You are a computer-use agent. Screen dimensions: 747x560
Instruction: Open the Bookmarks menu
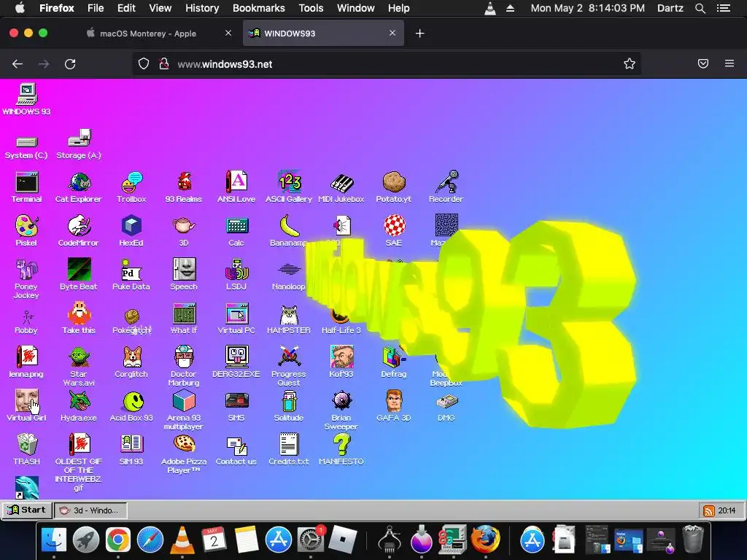click(259, 8)
